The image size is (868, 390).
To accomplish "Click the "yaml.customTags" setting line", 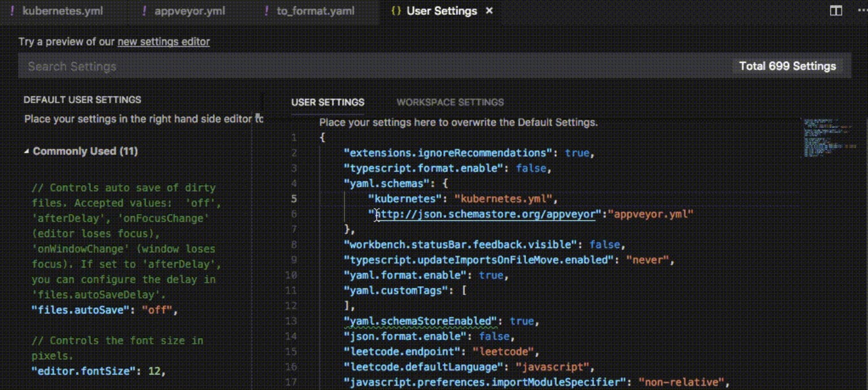I will point(405,291).
